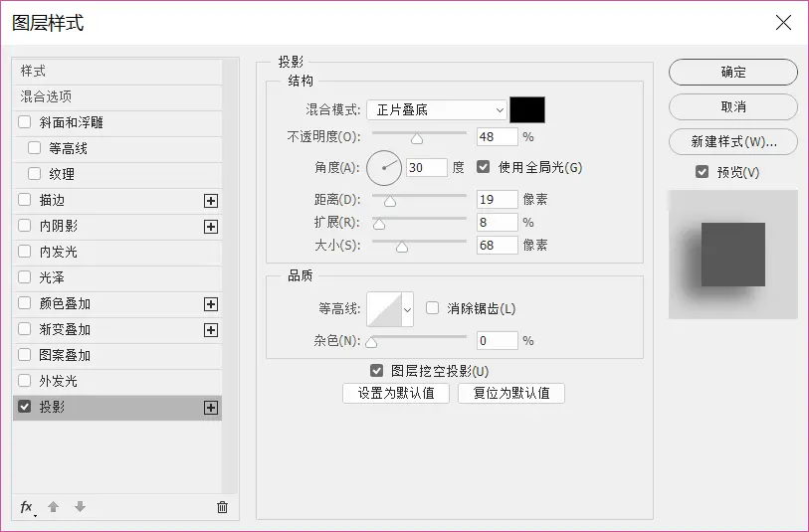
Task: Enable the 颜色叠加 checkbox
Action: (24, 303)
